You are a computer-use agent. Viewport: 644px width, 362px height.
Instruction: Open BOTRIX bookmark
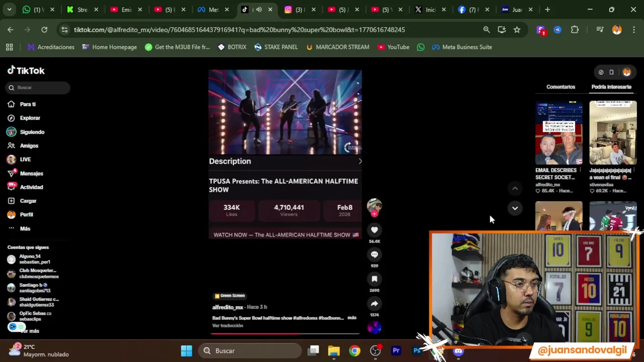[x=232, y=47]
